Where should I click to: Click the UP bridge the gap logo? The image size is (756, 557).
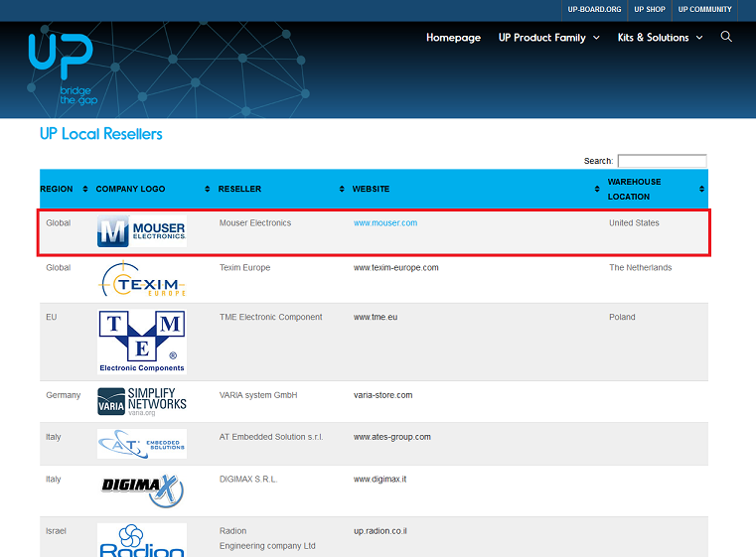tap(63, 69)
